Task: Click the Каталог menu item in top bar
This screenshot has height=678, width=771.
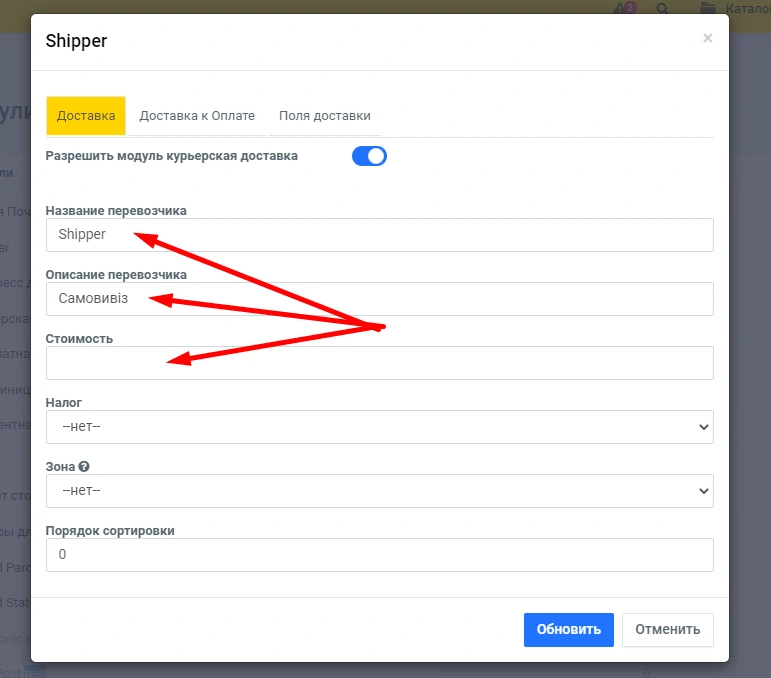Action: (x=746, y=8)
